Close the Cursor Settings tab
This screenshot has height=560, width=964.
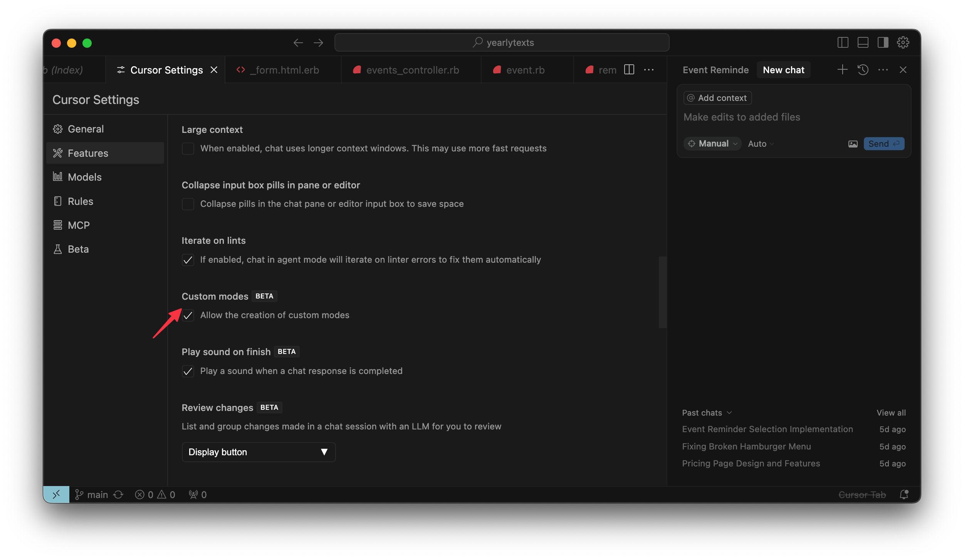pos(214,70)
